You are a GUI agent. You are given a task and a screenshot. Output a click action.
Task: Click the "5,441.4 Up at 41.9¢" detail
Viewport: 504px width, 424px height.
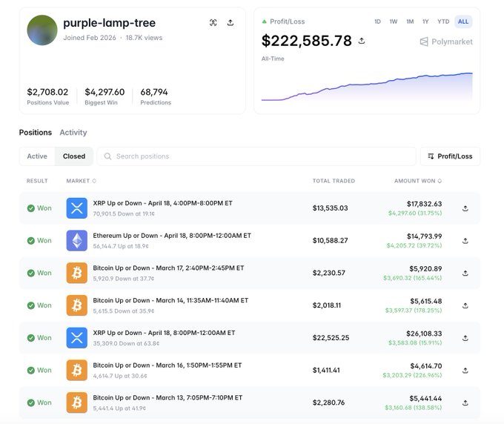coord(119,408)
